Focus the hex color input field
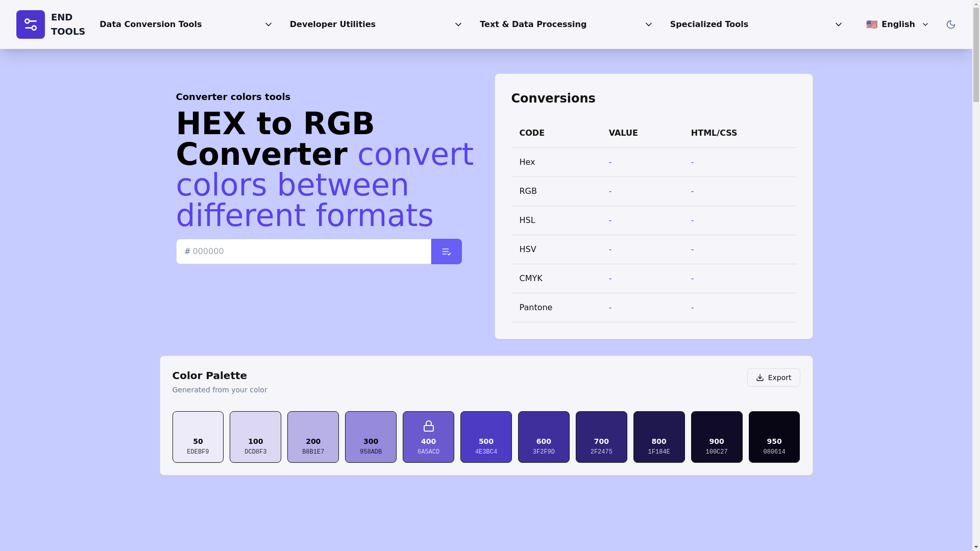Image resolution: width=980 pixels, height=551 pixels. (x=304, y=252)
